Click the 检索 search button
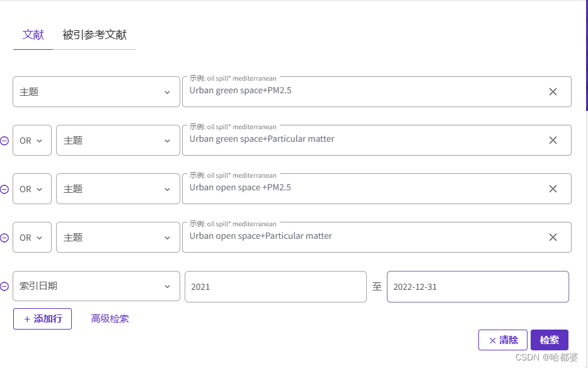Viewport: 588px width, 368px height. point(550,340)
